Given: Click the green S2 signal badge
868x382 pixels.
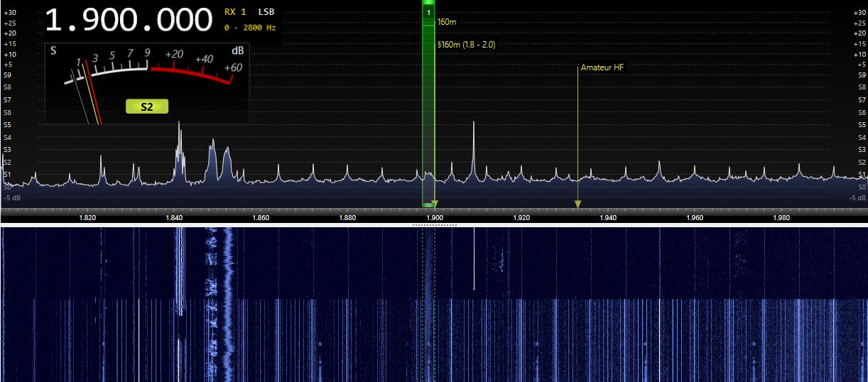Looking at the screenshot, I should point(147,107).
